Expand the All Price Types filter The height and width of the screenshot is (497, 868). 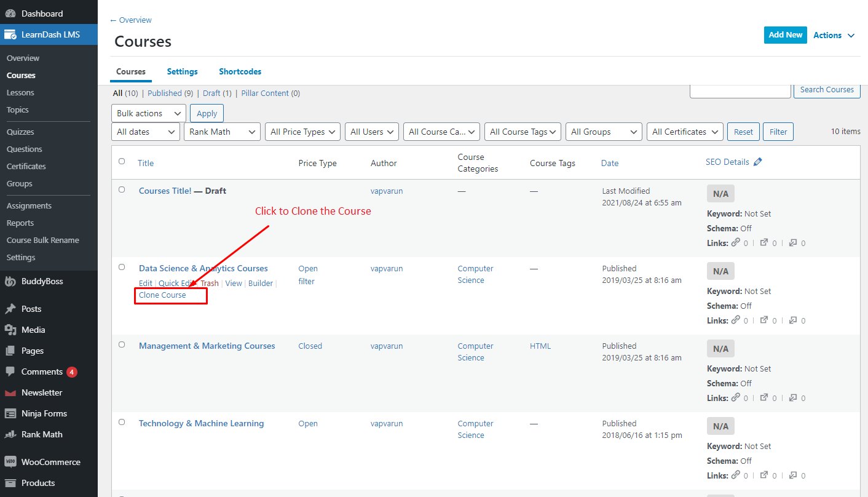click(x=304, y=132)
